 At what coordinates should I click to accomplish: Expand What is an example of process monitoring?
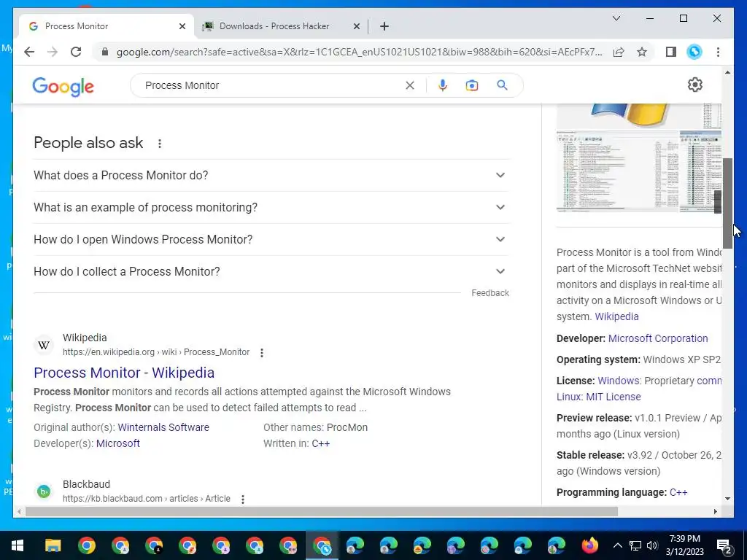pos(271,208)
